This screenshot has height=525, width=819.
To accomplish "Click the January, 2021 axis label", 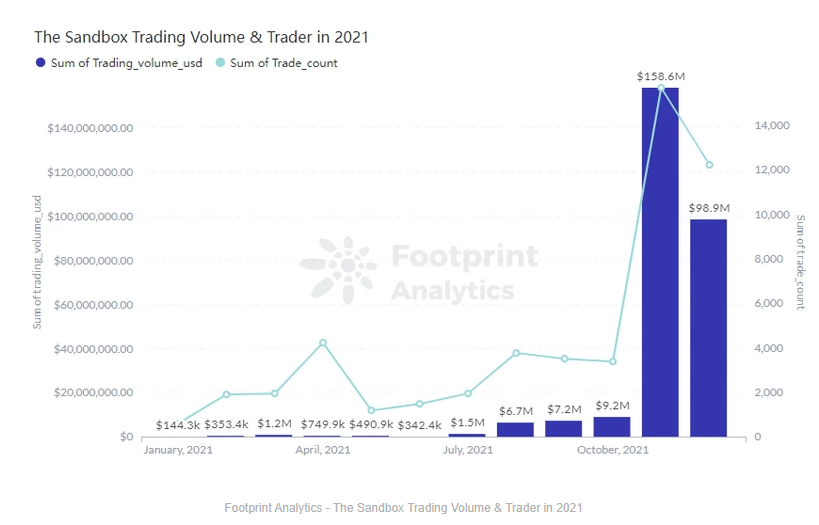I will click(x=178, y=450).
